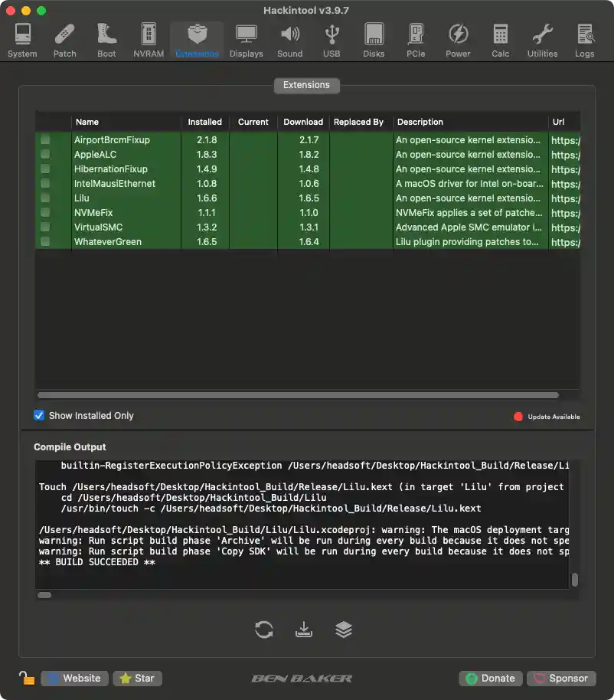Viewport: 614px width, 700px height.
Task: Open the NVRAM tab
Action: [x=149, y=38]
